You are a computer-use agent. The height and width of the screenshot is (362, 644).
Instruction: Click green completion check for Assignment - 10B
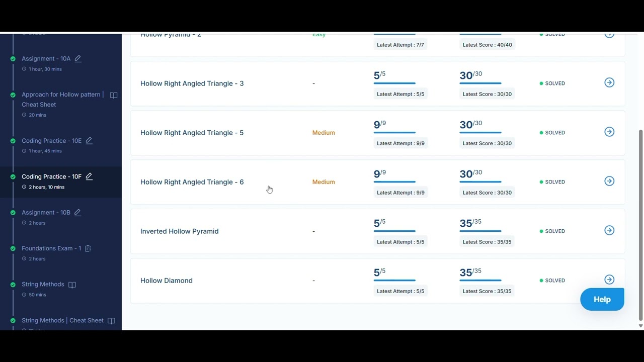tap(13, 213)
